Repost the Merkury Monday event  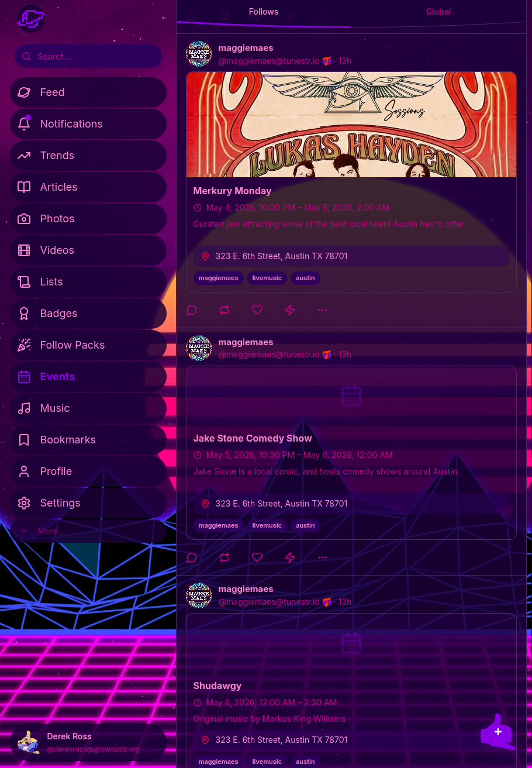224,310
